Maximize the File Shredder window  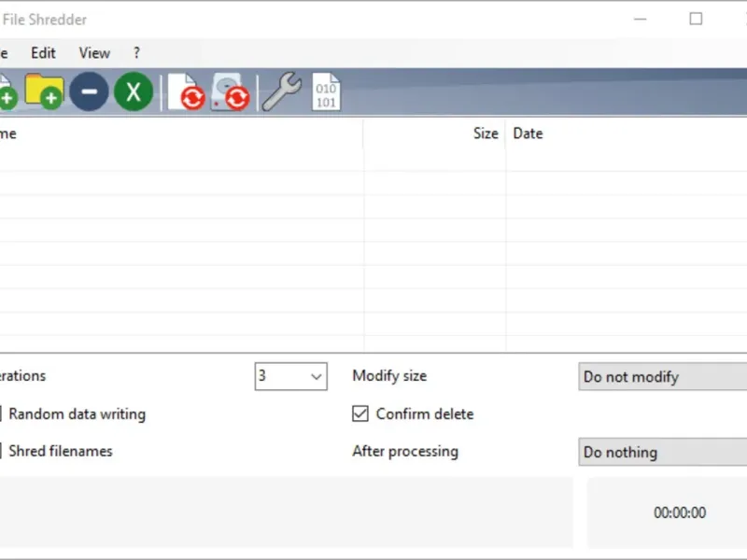click(x=696, y=19)
